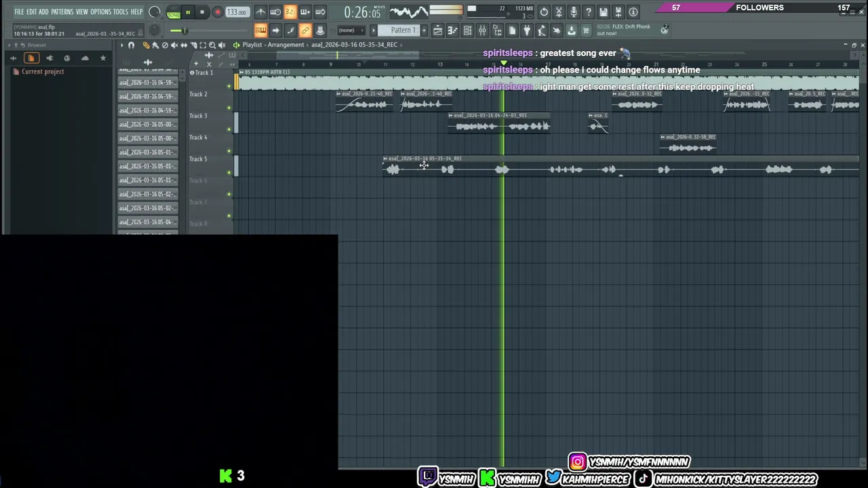Image resolution: width=868 pixels, height=488 pixels.
Task: Toggle wait for input before recording
Action: 275,12
